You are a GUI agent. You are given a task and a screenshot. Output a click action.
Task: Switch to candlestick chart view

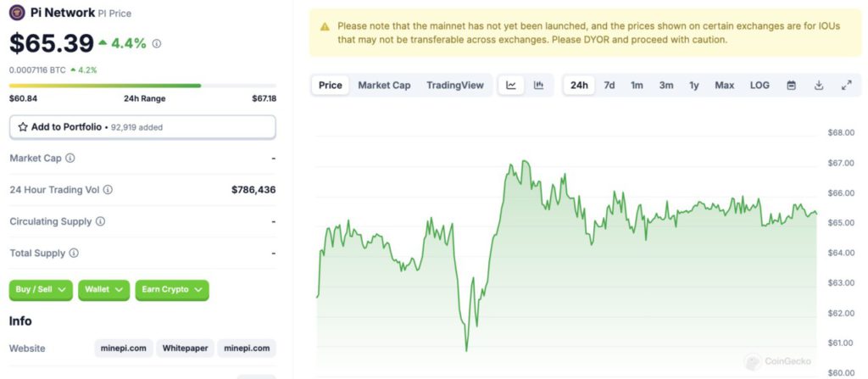coord(538,85)
